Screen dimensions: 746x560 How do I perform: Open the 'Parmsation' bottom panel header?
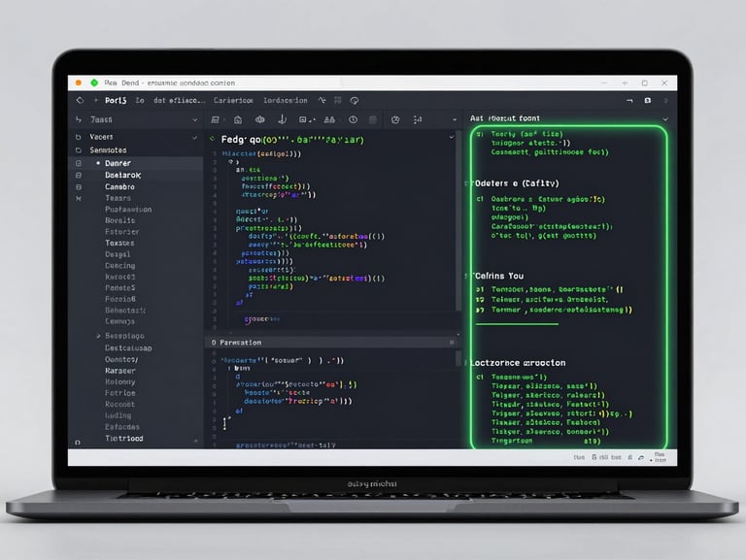(332, 343)
